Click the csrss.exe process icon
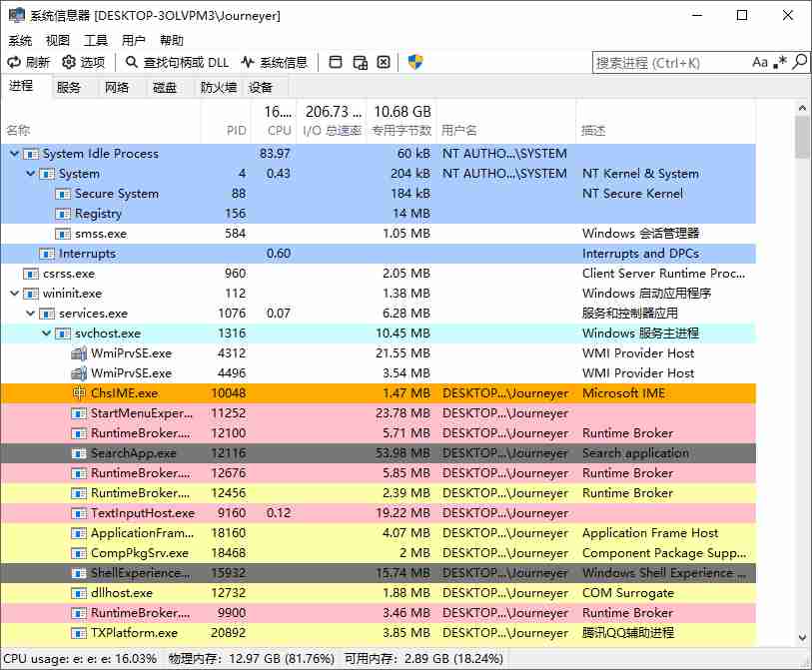812x670 pixels. coord(31,274)
